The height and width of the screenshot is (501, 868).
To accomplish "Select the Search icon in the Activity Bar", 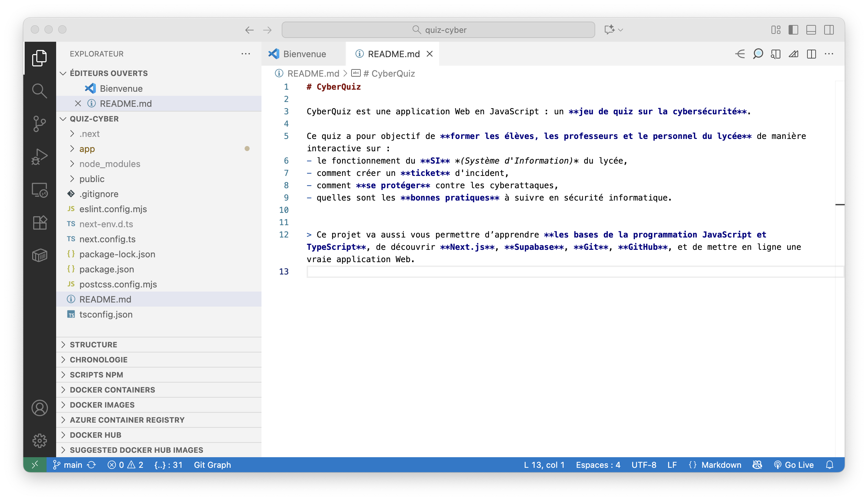I will click(40, 90).
